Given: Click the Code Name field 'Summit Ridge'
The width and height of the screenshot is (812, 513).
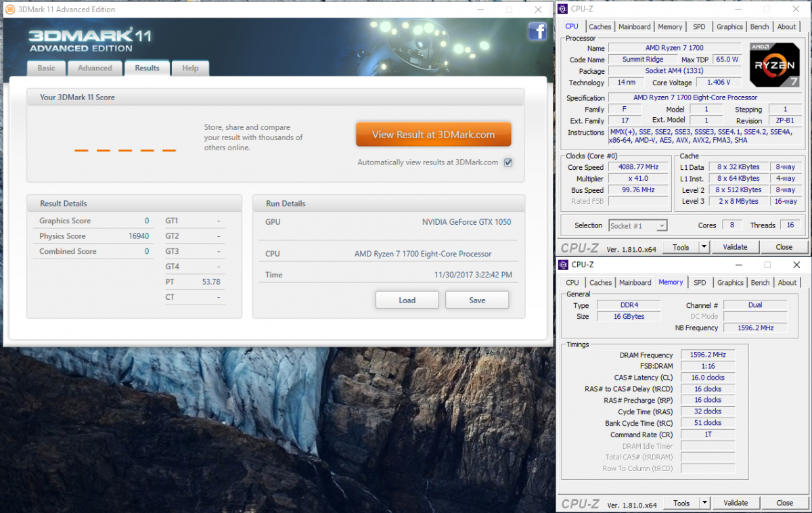Looking at the screenshot, I should tap(643, 60).
